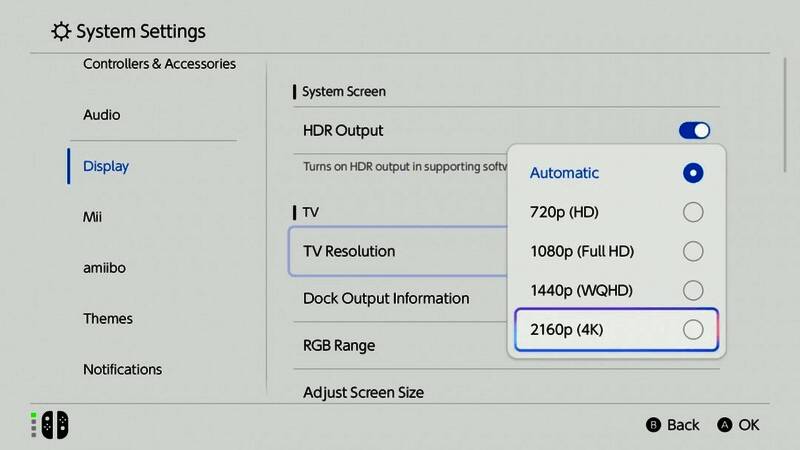Open the RGB Range setting
This screenshot has width=800, height=450.
[x=339, y=346]
